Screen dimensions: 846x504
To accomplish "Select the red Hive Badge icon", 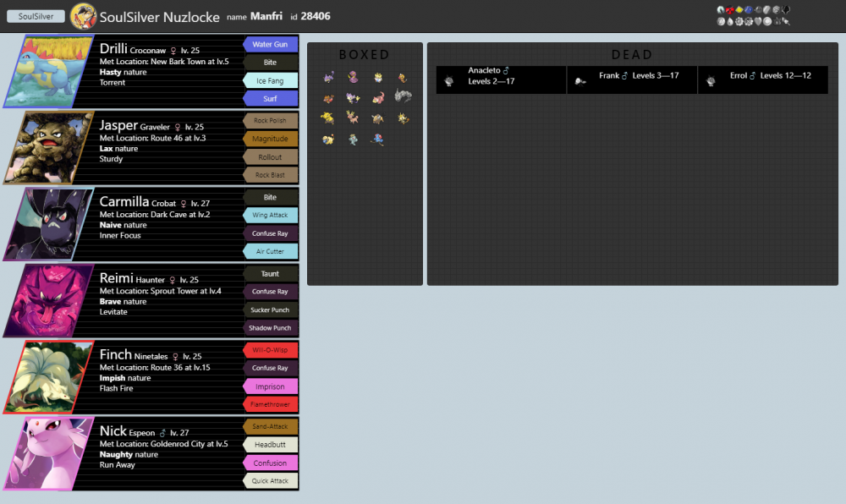I will 729,10.
